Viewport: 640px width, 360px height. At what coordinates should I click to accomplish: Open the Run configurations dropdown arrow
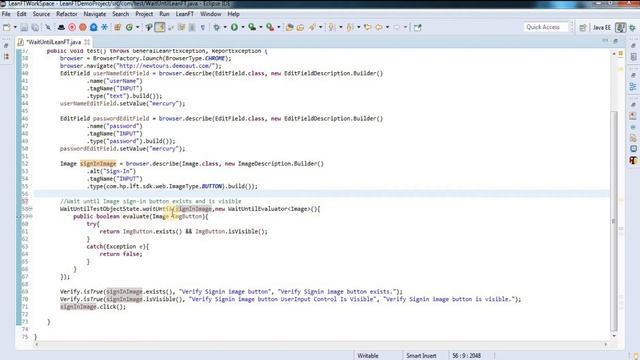click(x=242, y=27)
